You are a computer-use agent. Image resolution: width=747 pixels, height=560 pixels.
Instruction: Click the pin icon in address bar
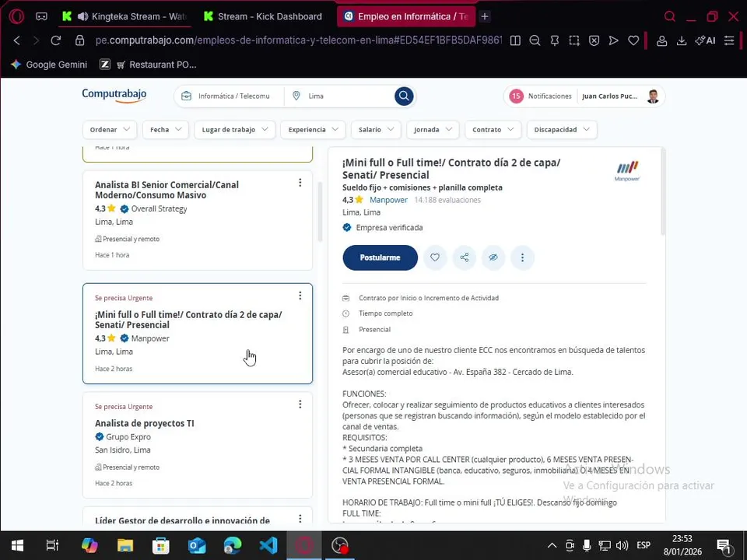[555, 41]
